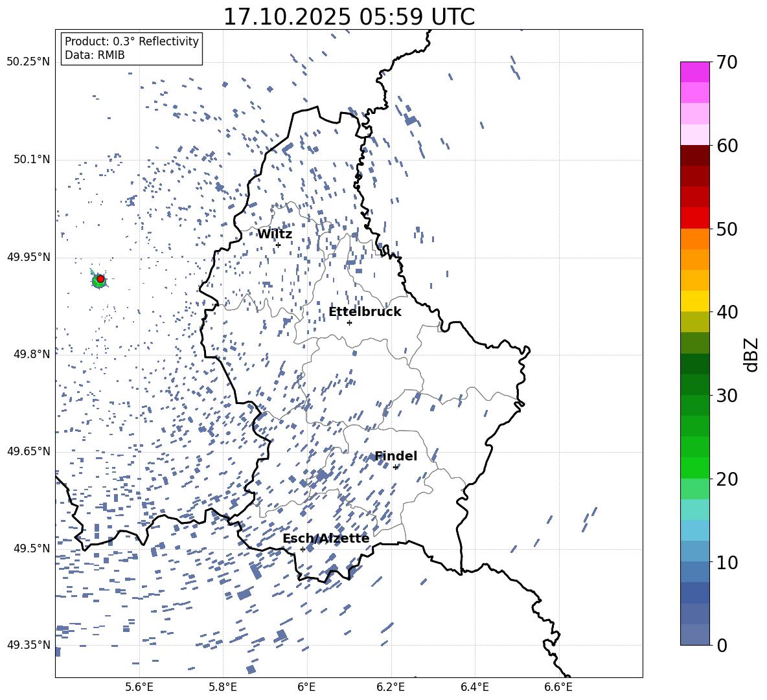Click the Wiltz city label
The width and height of the screenshot is (767, 700).
coord(275,234)
